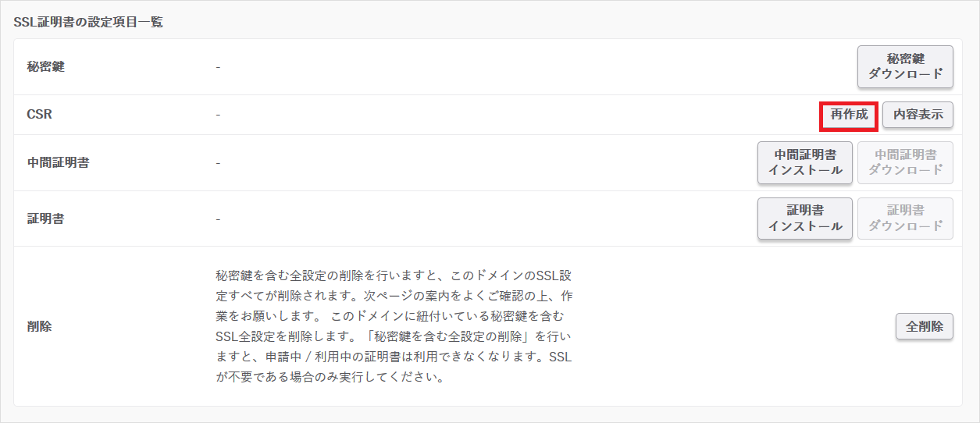980x423 pixels.
Task: Click the CSR row label
Action: 39,115
